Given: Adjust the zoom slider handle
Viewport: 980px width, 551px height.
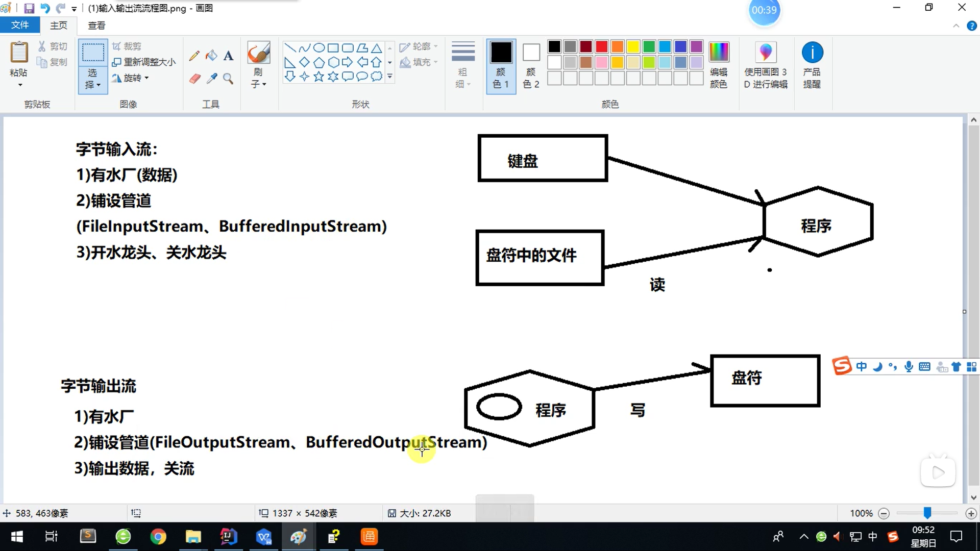Looking at the screenshot, I should pos(927,513).
